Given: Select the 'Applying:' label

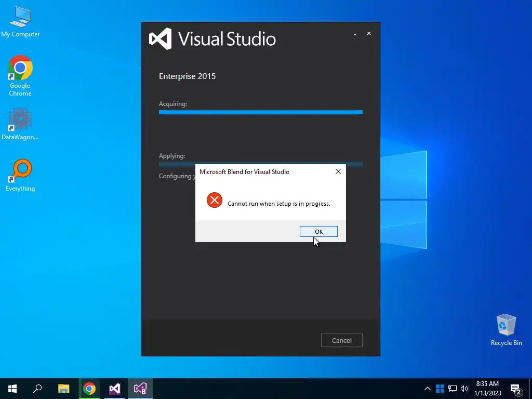Looking at the screenshot, I should click(172, 156).
